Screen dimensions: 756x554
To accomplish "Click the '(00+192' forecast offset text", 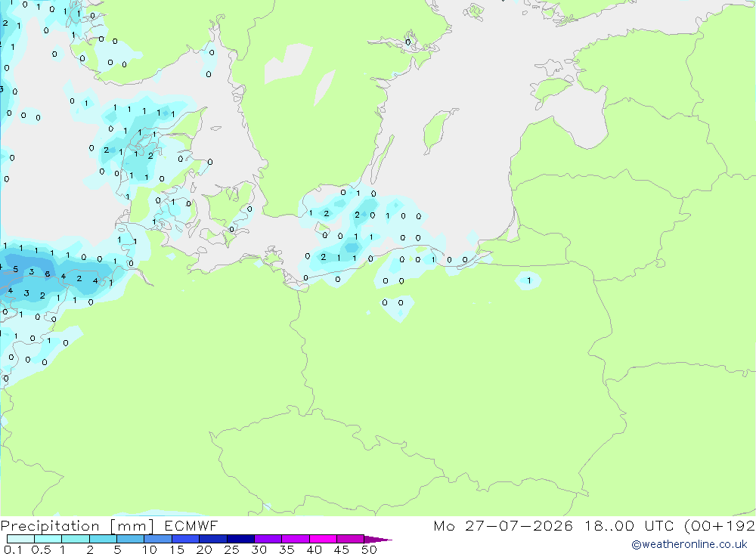I will coord(720,525).
